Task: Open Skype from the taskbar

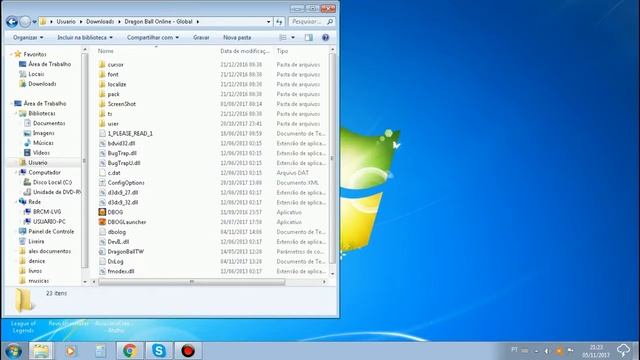Action: pos(159,351)
